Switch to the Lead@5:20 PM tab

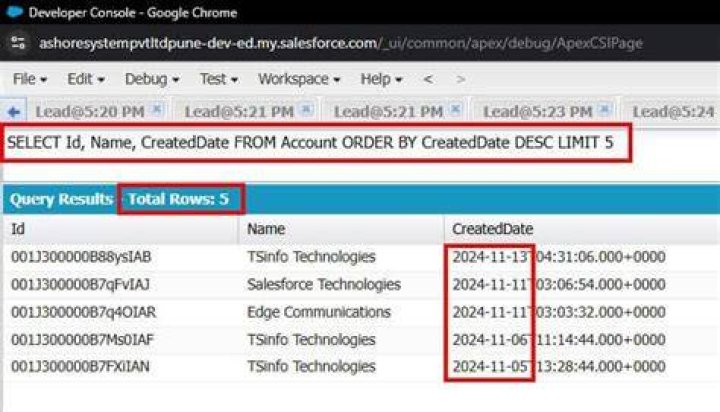[90, 112]
